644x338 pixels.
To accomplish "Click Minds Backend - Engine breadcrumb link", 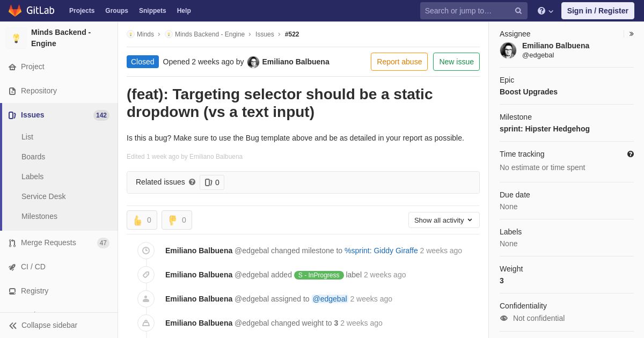I will [x=210, y=34].
